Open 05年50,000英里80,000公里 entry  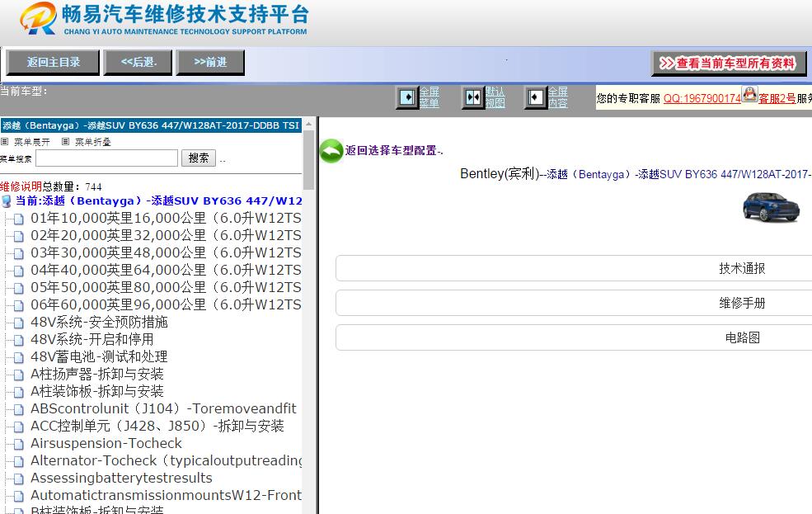click(166, 288)
